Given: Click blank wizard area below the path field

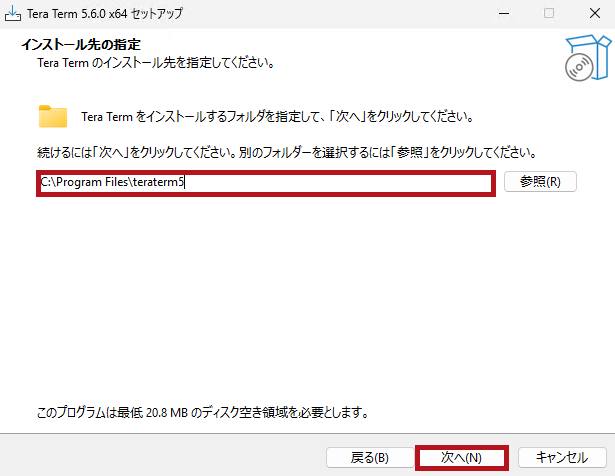Looking at the screenshot, I should tap(300, 300).
